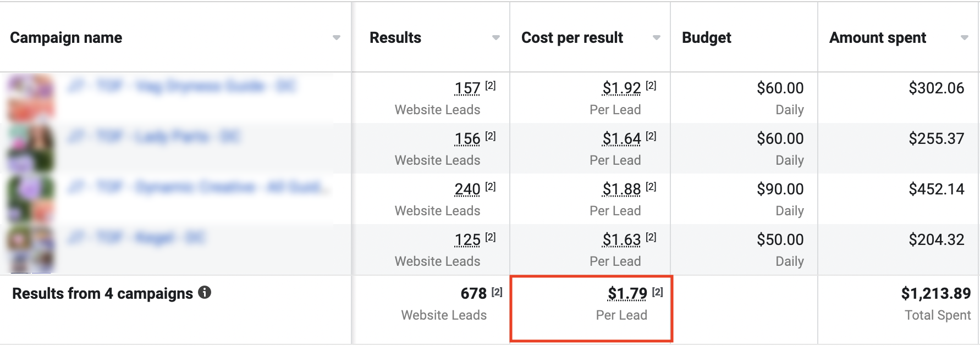Select the $50.00 daily budget cell

780,240
